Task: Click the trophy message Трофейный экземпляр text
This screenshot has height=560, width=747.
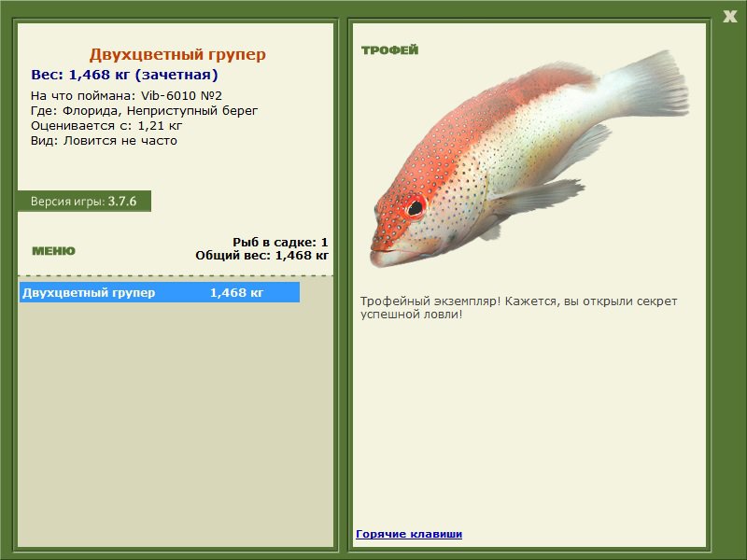Action: [518, 308]
